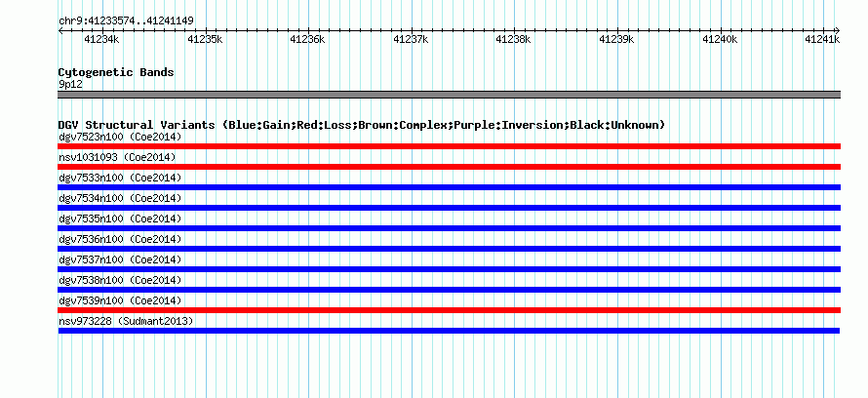Select the red bar under dgv7523n100
Screen dimensions: 868x398
click(450, 146)
